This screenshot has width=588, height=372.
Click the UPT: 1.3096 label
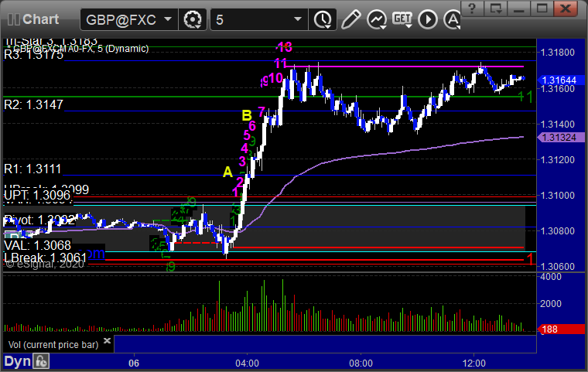point(37,196)
